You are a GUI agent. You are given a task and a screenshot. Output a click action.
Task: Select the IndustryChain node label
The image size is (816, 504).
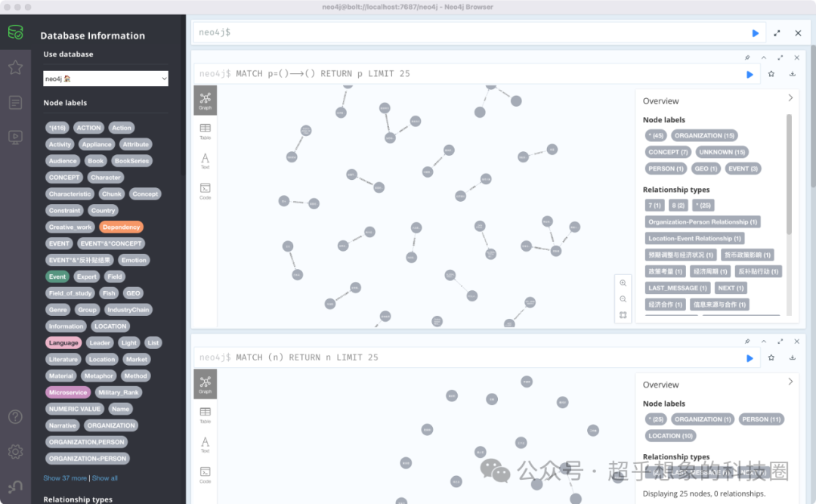pyautogui.click(x=128, y=309)
